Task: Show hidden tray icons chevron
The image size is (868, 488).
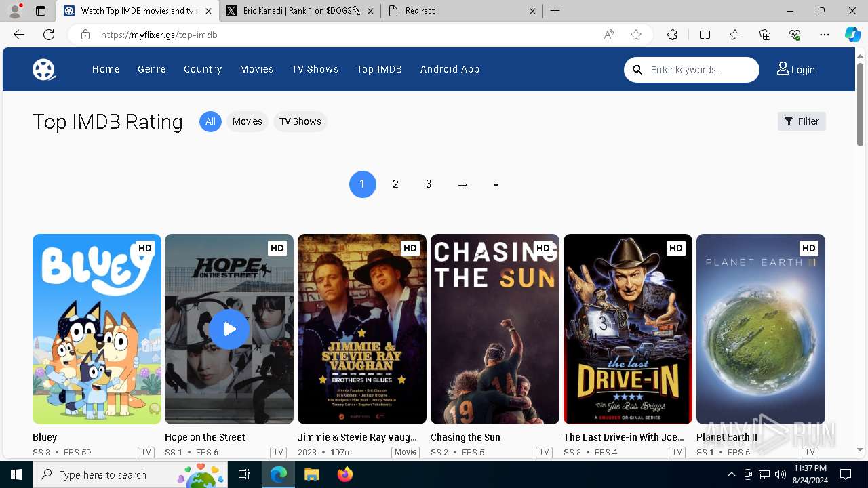Action: (x=731, y=474)
